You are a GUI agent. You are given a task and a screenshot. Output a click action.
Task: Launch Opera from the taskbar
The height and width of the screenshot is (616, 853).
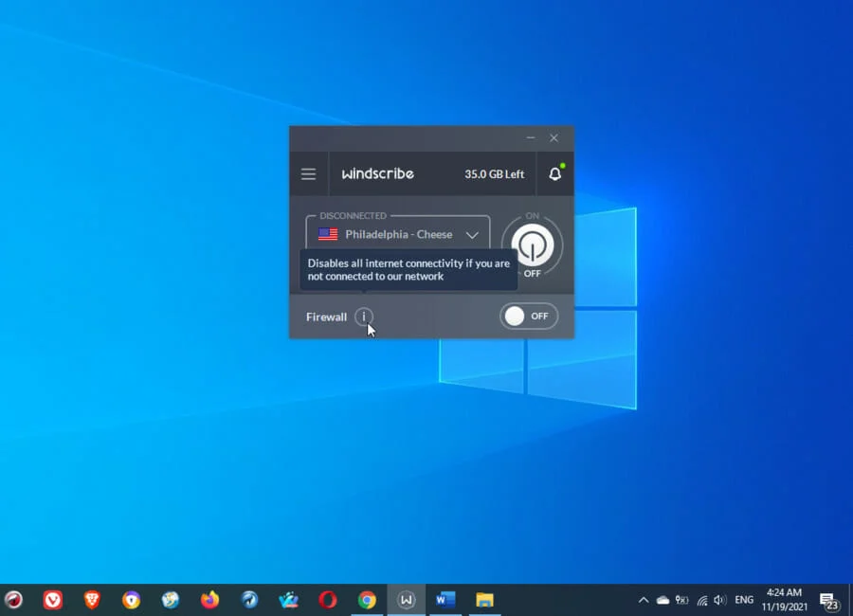(328, 599)
